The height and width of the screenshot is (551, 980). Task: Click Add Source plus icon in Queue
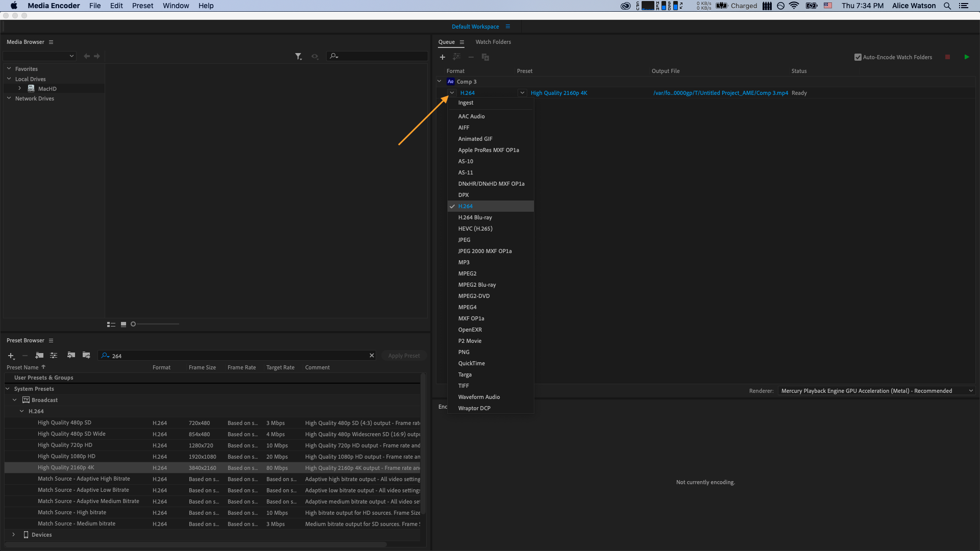coord(443,57)
